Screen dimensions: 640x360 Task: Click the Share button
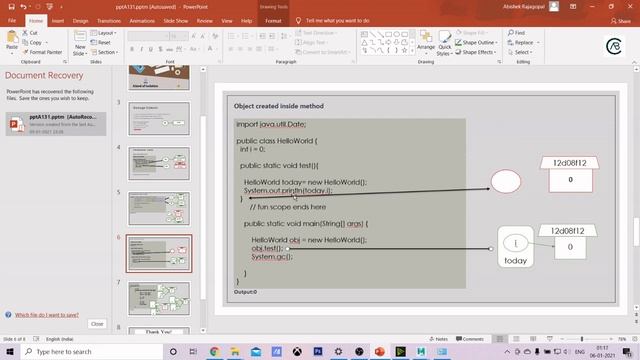(620, 20)
